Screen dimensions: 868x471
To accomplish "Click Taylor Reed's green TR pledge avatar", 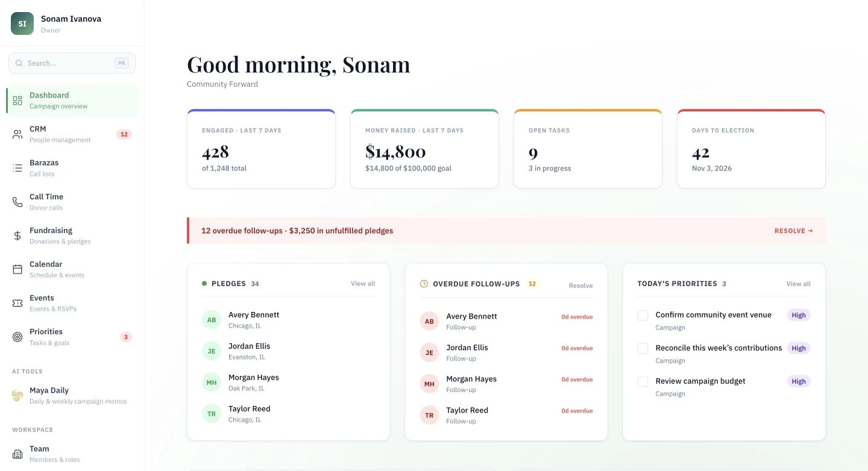I will click(212, 414).
